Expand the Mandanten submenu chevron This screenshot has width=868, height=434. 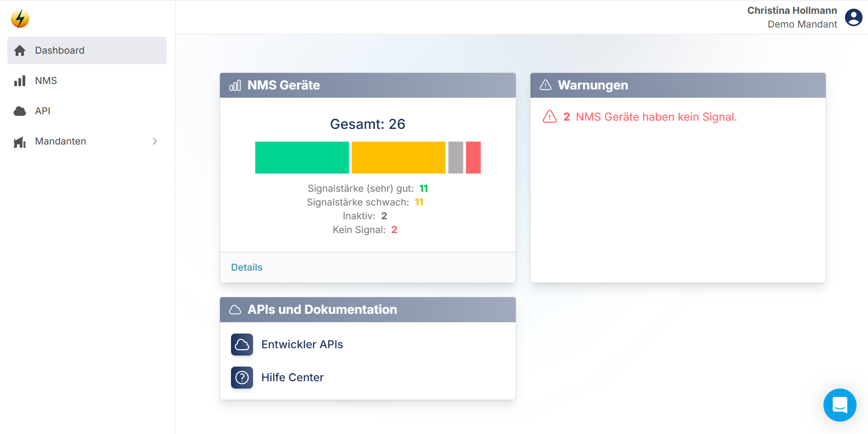155,141
